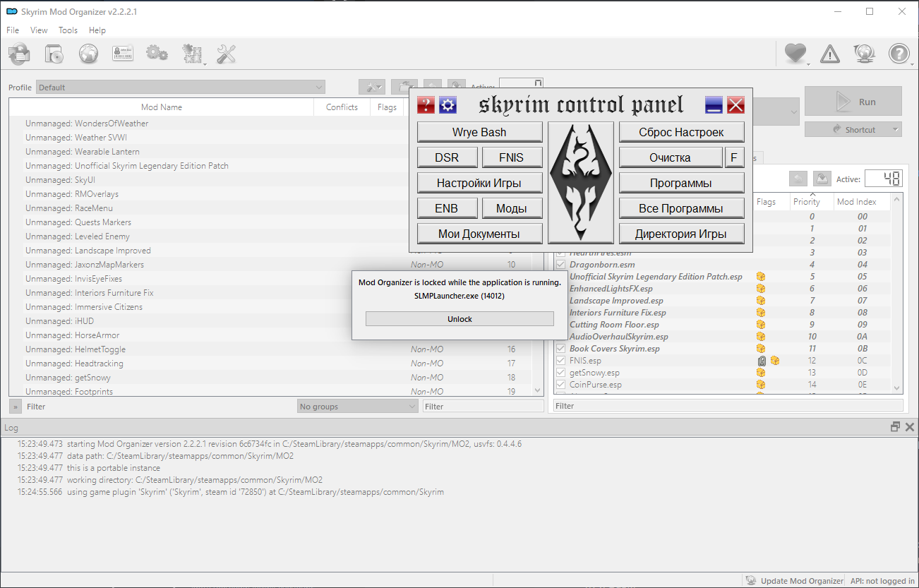The height and width of the screenshot is (588, 919).
Task: Click the plugin list vertical scrollbar up arrow
Action: pos(897,200)
